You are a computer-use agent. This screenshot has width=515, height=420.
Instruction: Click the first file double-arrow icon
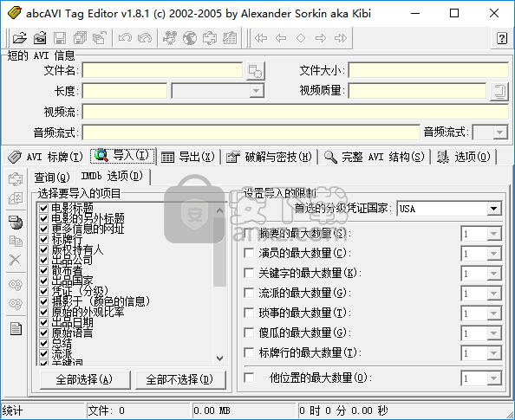[261, 38]
